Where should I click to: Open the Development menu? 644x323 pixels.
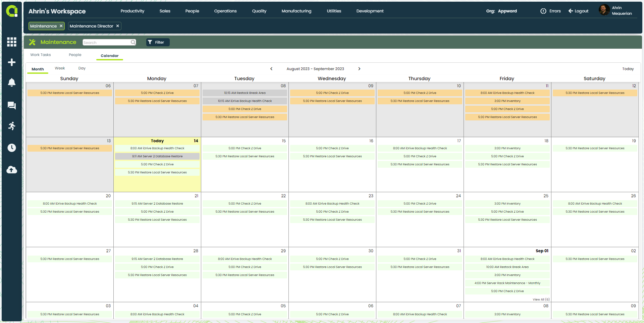click(x=370, y=11)
